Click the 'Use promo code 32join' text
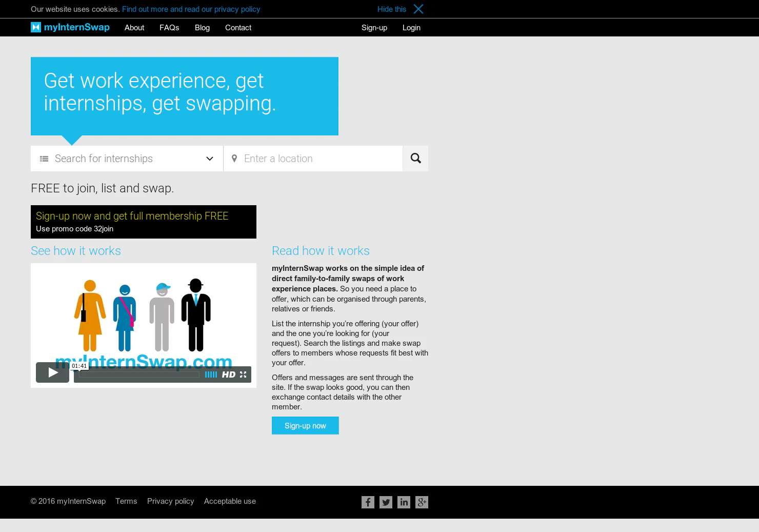The height and width of the screenshot is (532, 759). click(x=74, y=229)
